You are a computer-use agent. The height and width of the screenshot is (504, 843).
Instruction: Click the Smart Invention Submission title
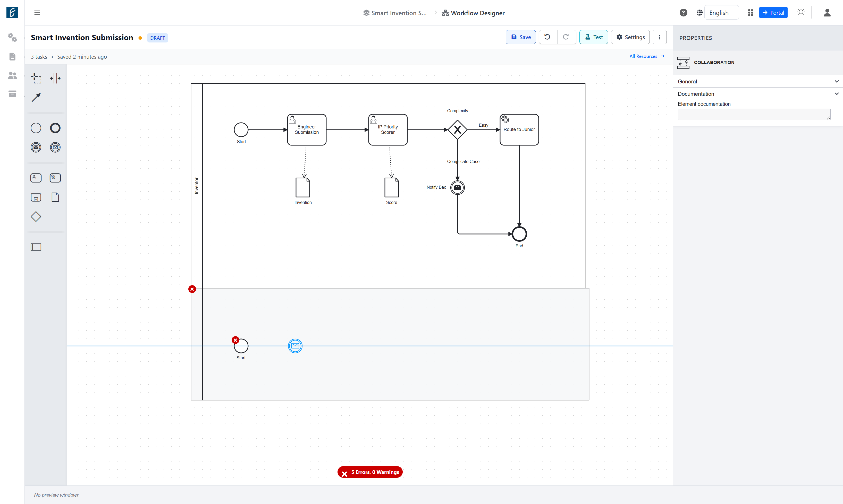(x=82, y=37)
